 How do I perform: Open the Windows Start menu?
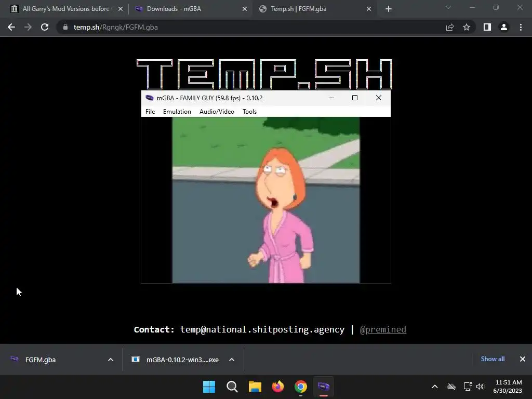(x=209, y=387)
